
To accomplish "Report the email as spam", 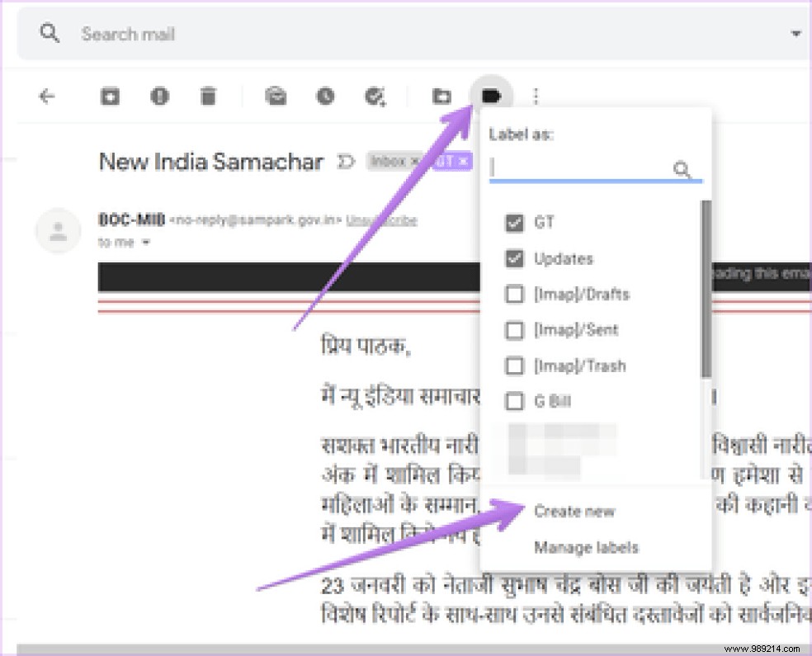I will 159,96.
